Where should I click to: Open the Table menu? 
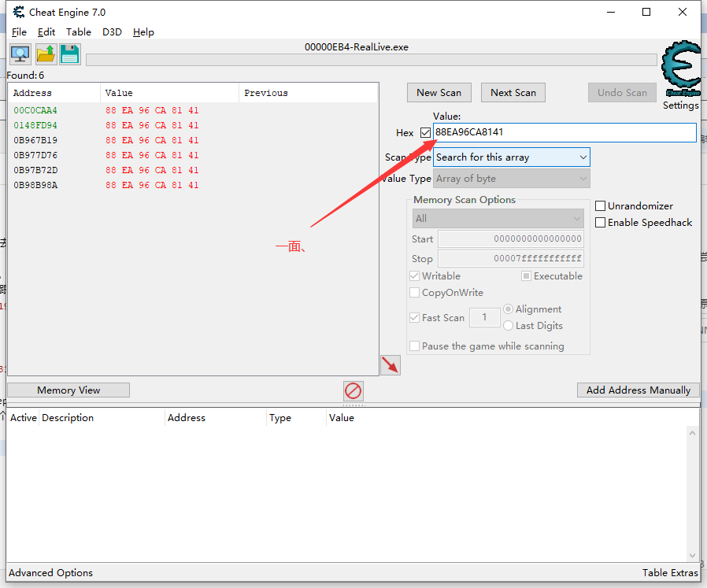[79, 32]
